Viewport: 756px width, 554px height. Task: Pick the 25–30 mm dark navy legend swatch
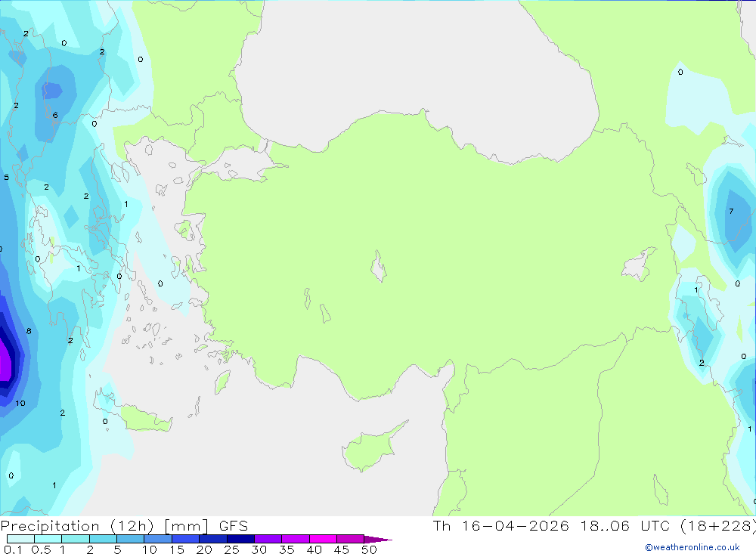point(240,539)
